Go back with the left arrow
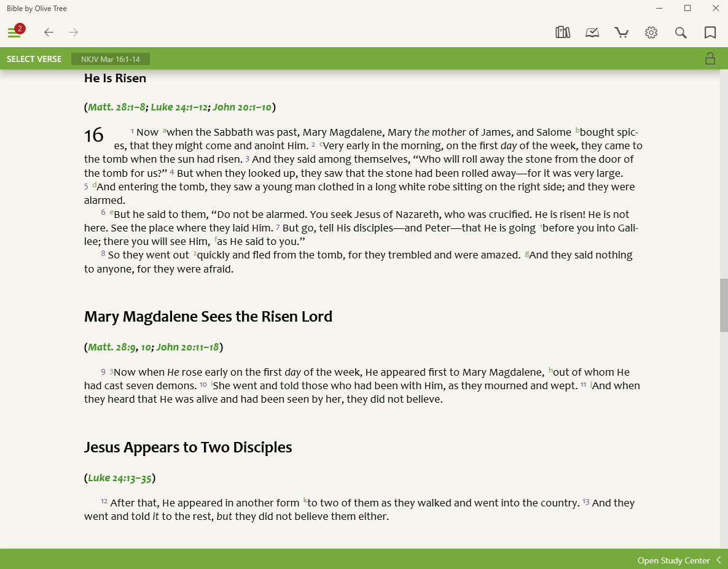Screen dimensions: 728x569 click(49, 33)
